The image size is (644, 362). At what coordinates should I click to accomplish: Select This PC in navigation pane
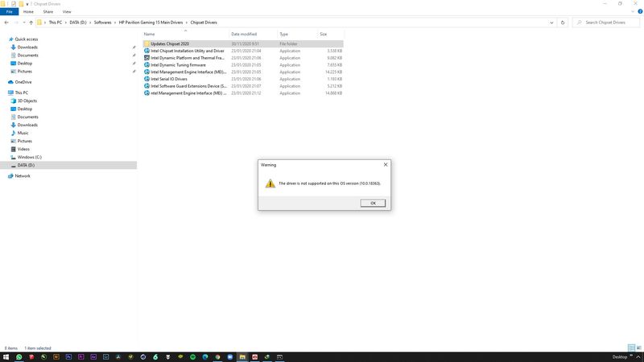point(22,93)
